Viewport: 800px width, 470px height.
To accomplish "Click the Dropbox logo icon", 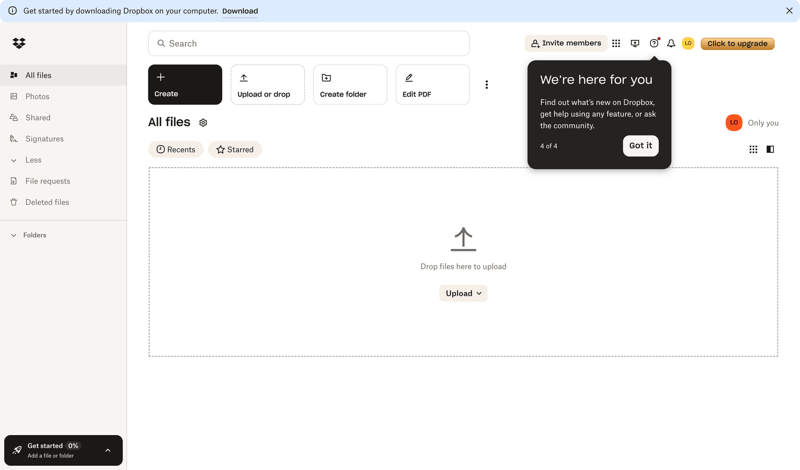I will pyautogui.click(x=19, y=43).
